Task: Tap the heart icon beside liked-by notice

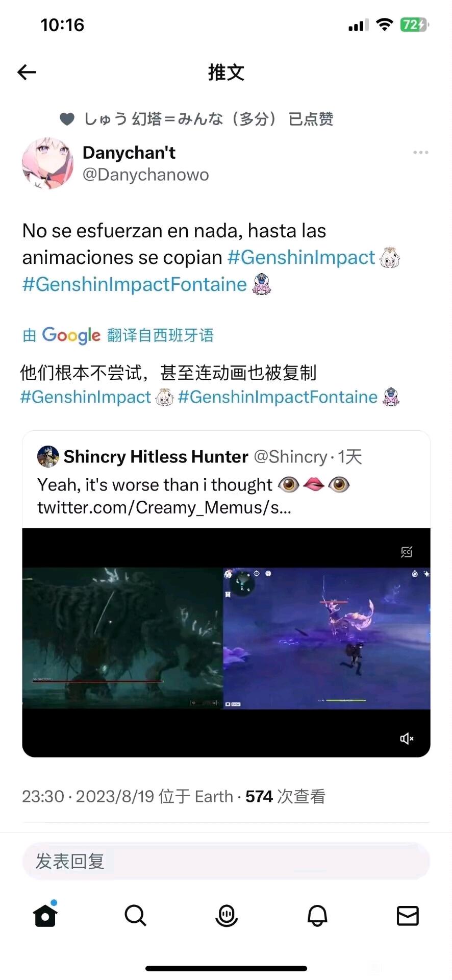Action: [x=67, y=119]
